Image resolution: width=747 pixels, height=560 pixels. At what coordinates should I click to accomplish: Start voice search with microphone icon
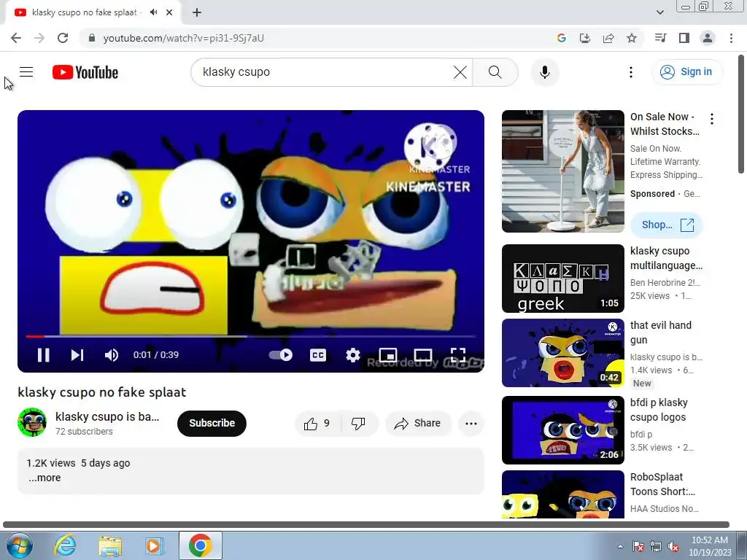pyautogui.click(x=544, y=72)
